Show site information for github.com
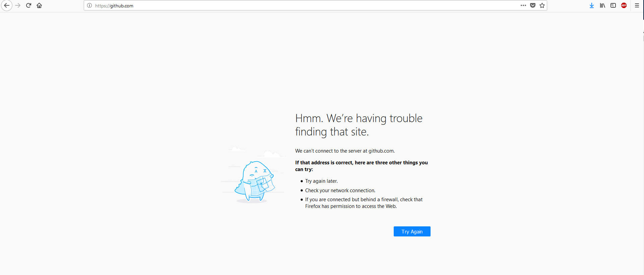The height and width of the screenshot is (275, 644). tap(89, 5)
